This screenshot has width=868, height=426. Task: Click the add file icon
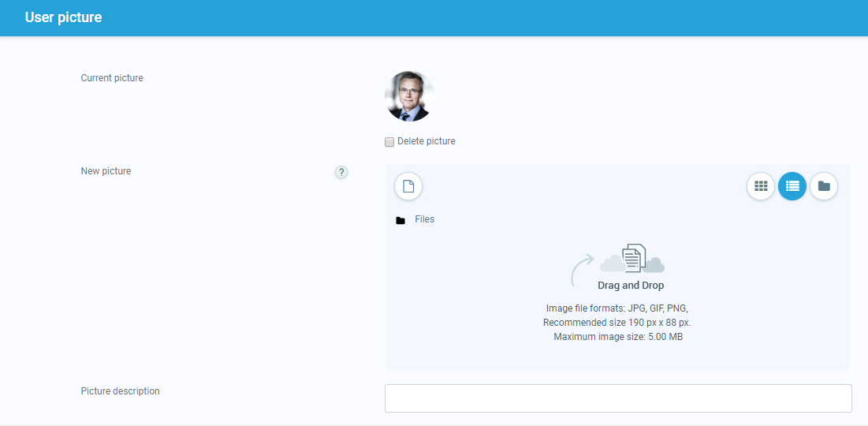[x=408, y=186]
